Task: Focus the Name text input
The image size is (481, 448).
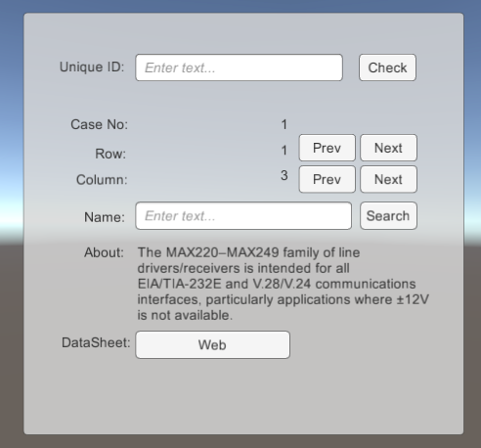Action: pyautogui.click(x=243, y=216)
